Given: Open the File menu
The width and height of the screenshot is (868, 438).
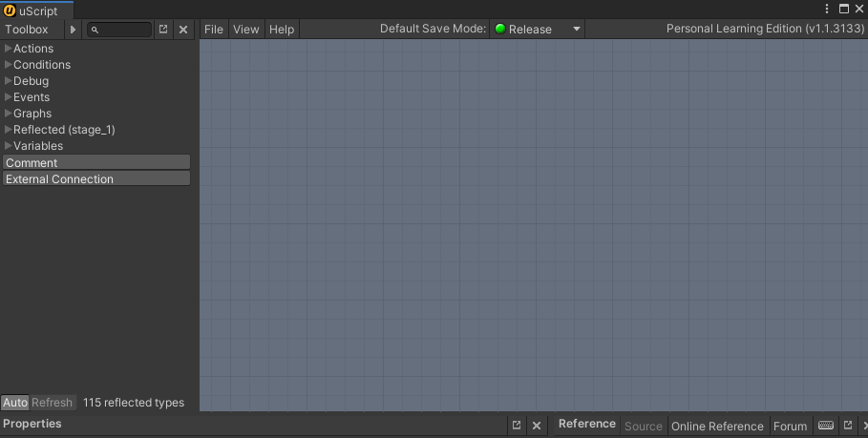Looking at the screenshot, I should pos(214,30).
